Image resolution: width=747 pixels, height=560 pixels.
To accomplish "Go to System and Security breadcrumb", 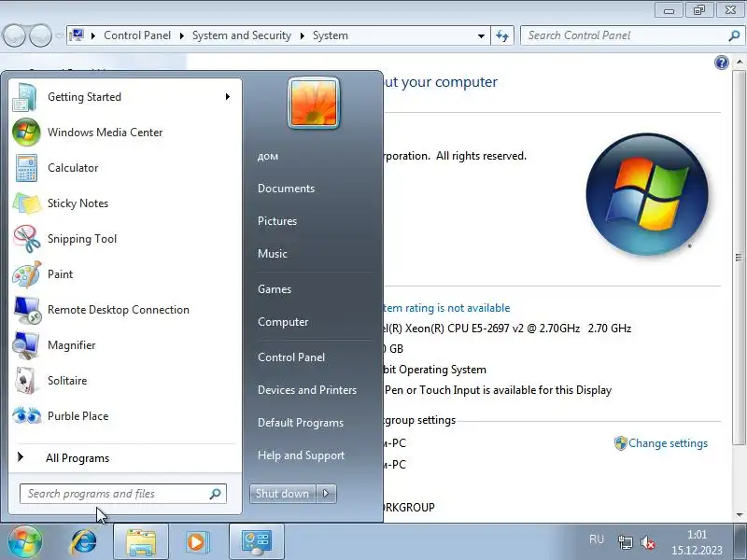I will tap(242, 35).
